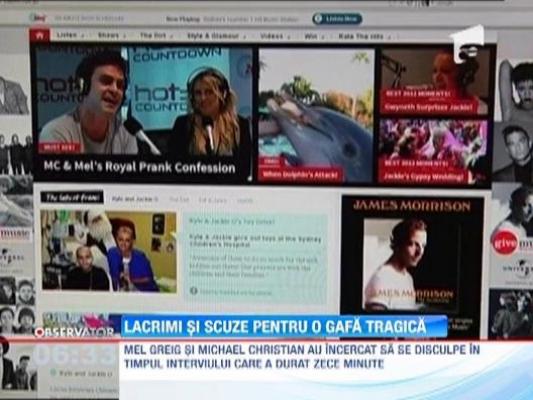Image resolution: width=533 pixels, height=400 pixels.
Task: Open the Win menu
Action: [311, 36]
